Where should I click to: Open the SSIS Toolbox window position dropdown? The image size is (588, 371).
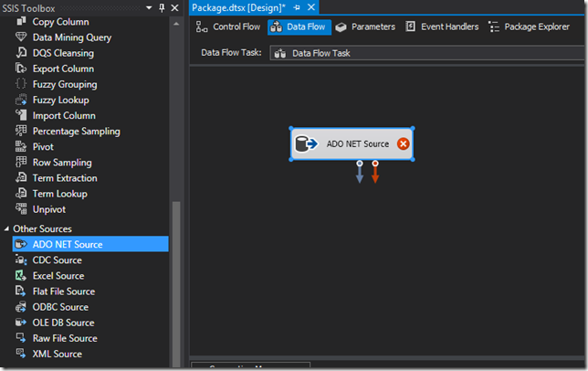click(x=149, y=7)
